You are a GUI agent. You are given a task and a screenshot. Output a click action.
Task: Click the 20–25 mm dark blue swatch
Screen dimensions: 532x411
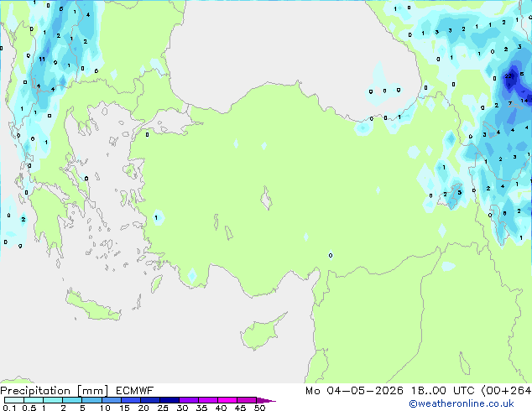click(150, 400)
